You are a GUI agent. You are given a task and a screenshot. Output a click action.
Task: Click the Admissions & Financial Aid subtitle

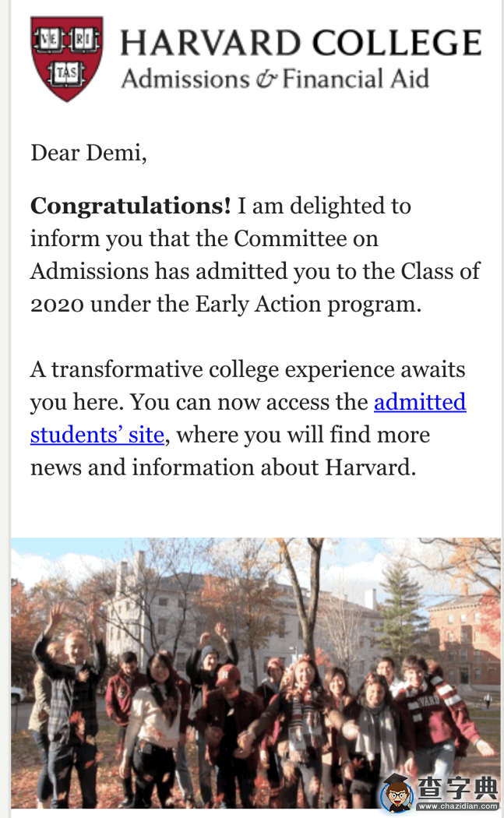275,79
